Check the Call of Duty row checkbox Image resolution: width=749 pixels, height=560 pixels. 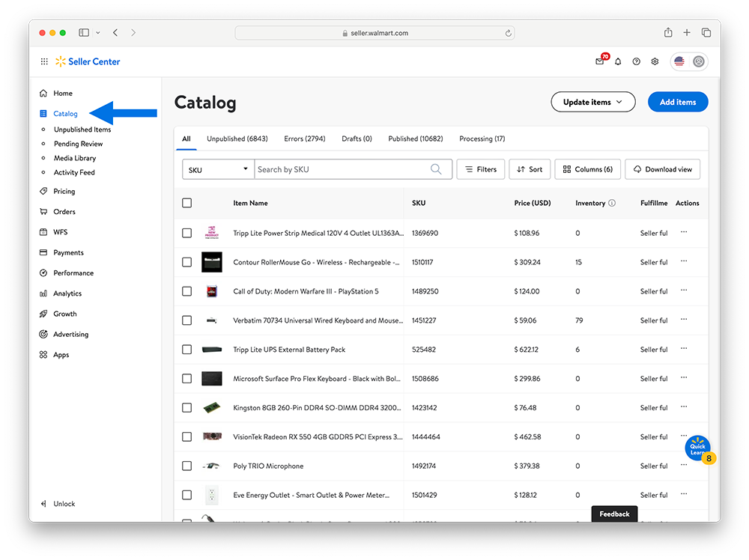tap(187, 291)
